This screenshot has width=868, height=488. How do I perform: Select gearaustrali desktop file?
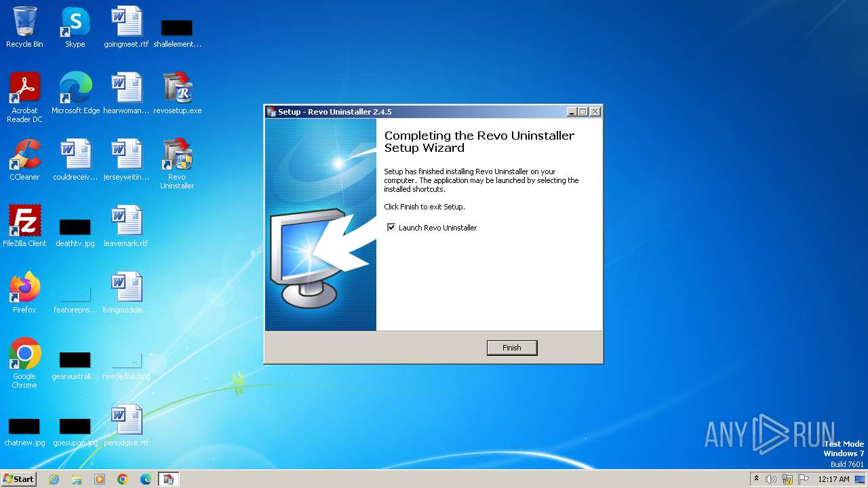tap(75, 365)
